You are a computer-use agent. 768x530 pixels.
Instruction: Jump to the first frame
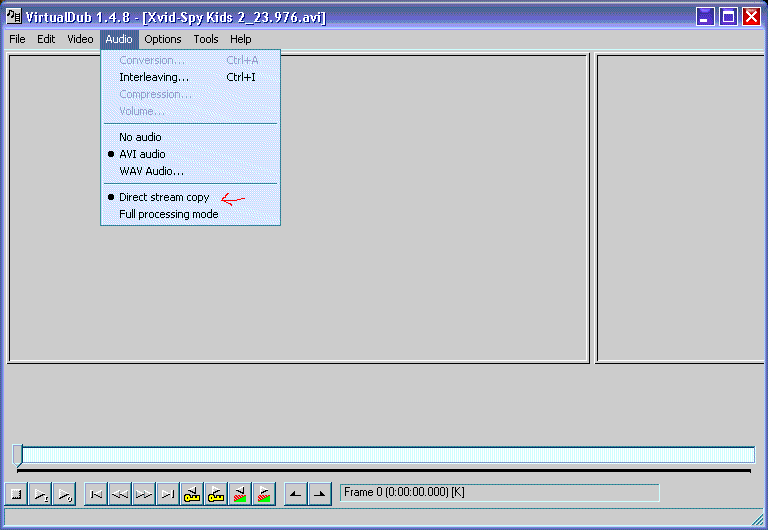96,494
